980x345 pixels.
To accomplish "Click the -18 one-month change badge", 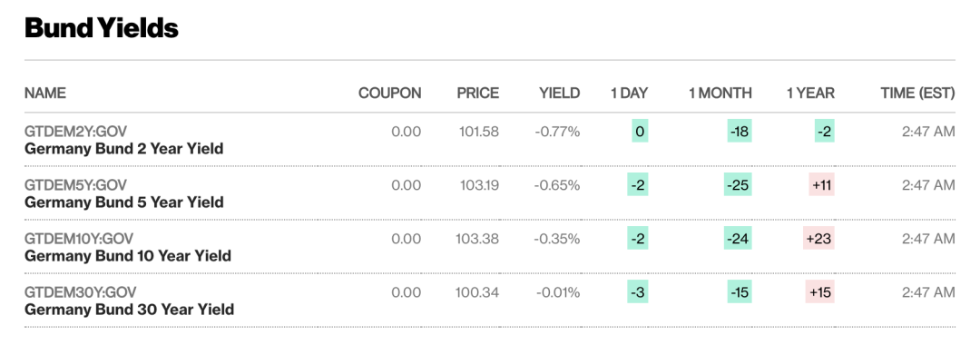I will pyautogui.click(x=740, y=132).
